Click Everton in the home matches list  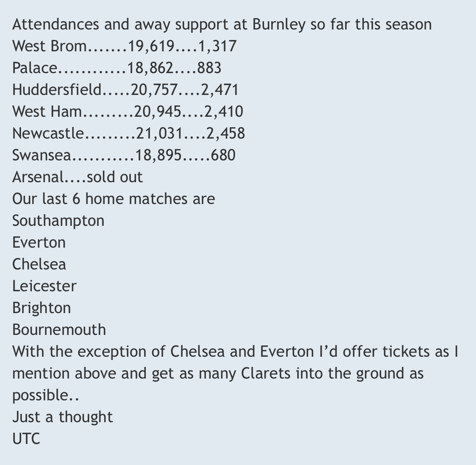click(x=39, y=242)
